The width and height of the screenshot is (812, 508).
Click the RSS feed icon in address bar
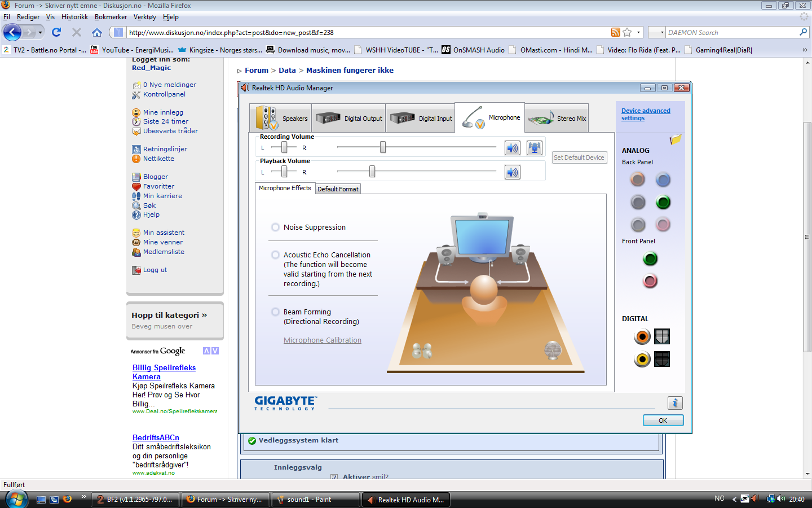(615, 32)
